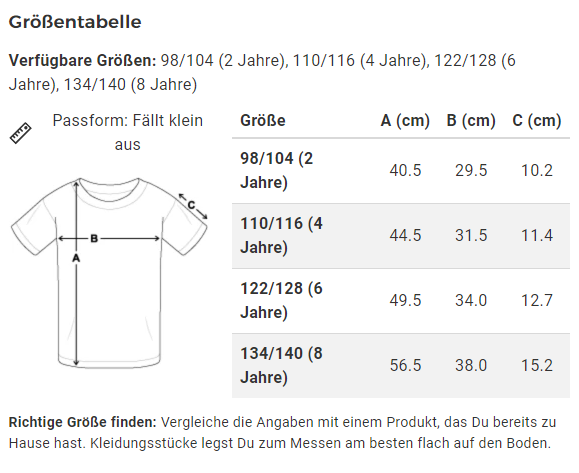
Task: Click the Größentabelle heading
Action: [x=75, y=22]
